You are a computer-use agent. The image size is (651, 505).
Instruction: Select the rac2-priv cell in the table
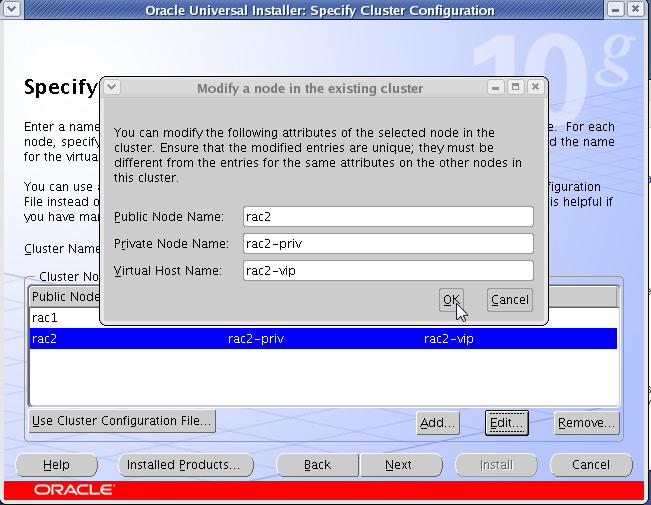256,339
